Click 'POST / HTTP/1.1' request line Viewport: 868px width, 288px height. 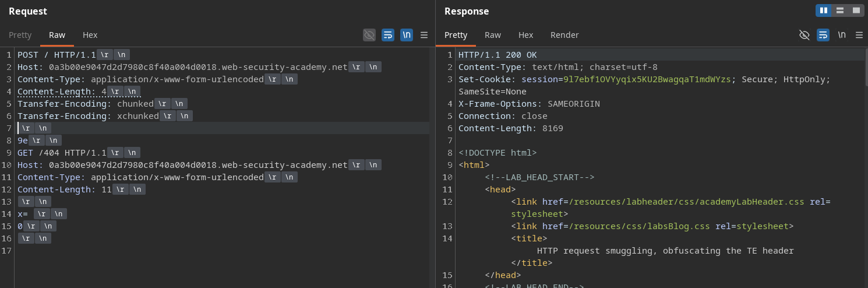(57, 55)
